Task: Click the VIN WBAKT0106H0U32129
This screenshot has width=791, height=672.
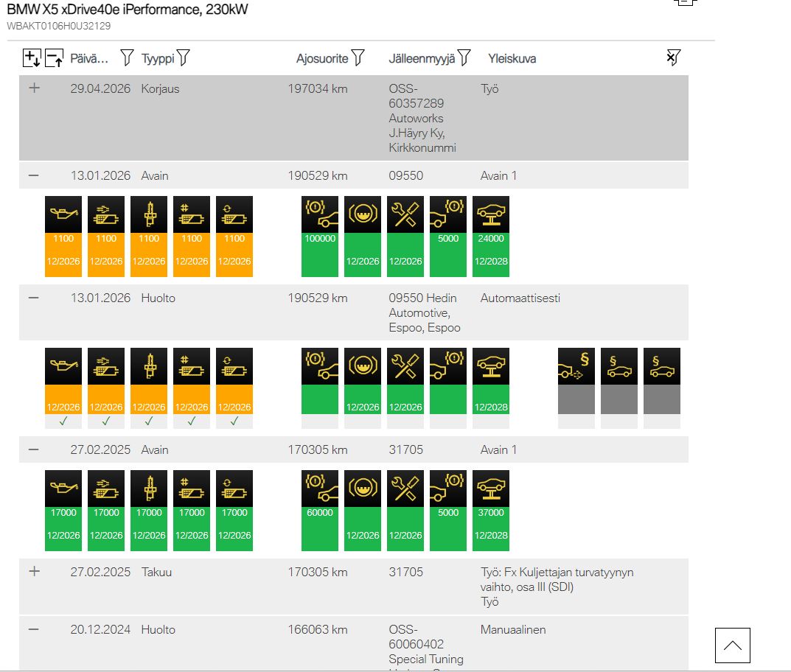Action: point(58,26)
